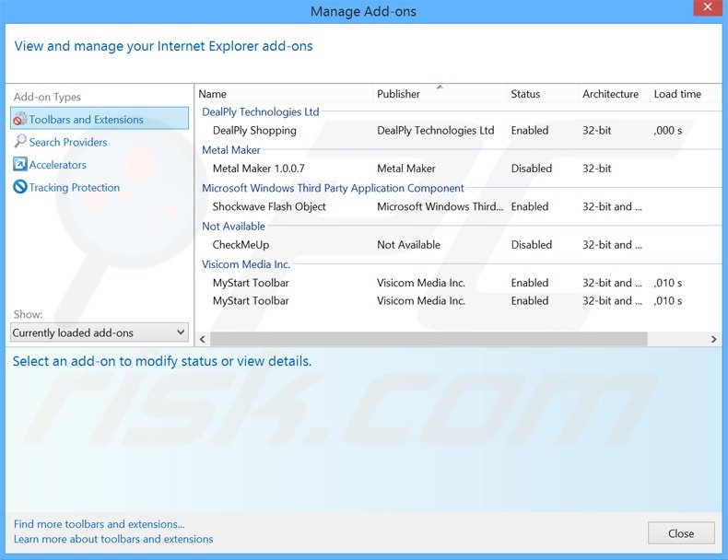The width and height of the screenshot is (728, 560).
Task: Open the Accelerators category
Action: (57, 165)
